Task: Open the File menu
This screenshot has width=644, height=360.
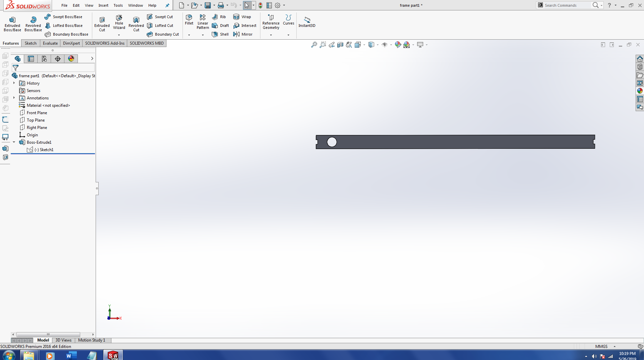Action: tap(64, 5)
